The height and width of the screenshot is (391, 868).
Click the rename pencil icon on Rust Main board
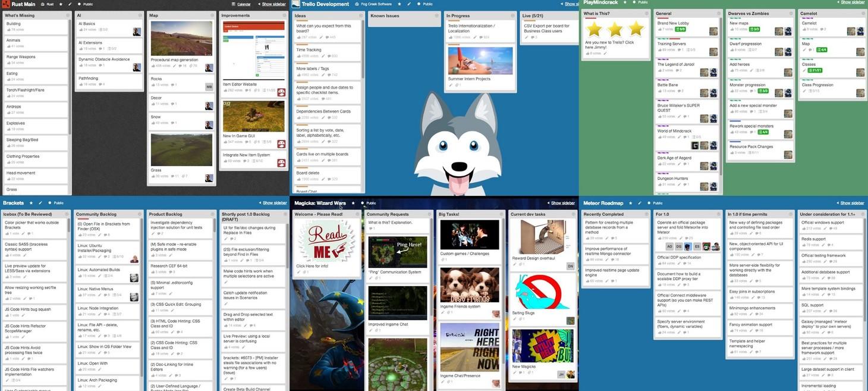(x=70, y=4)
